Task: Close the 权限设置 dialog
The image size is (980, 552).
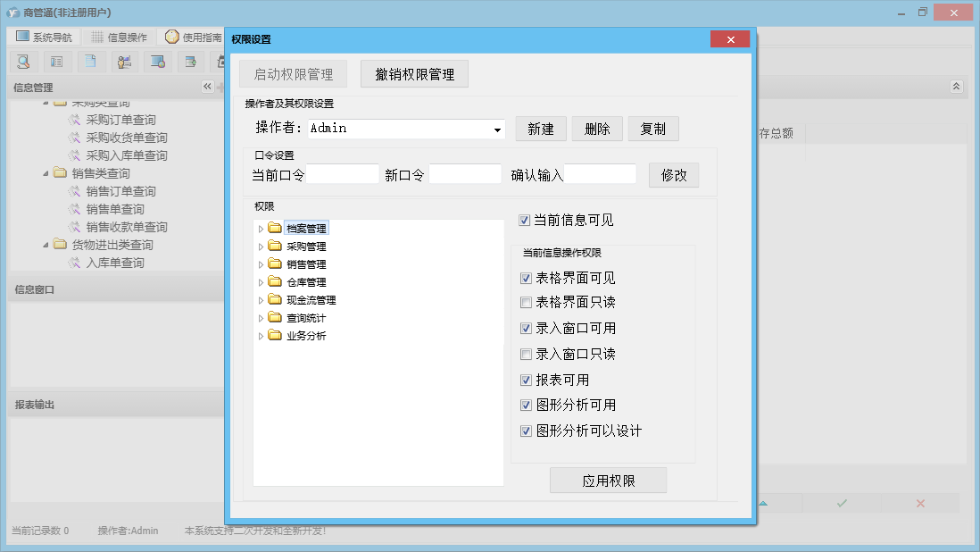Action: pos(730,39)
